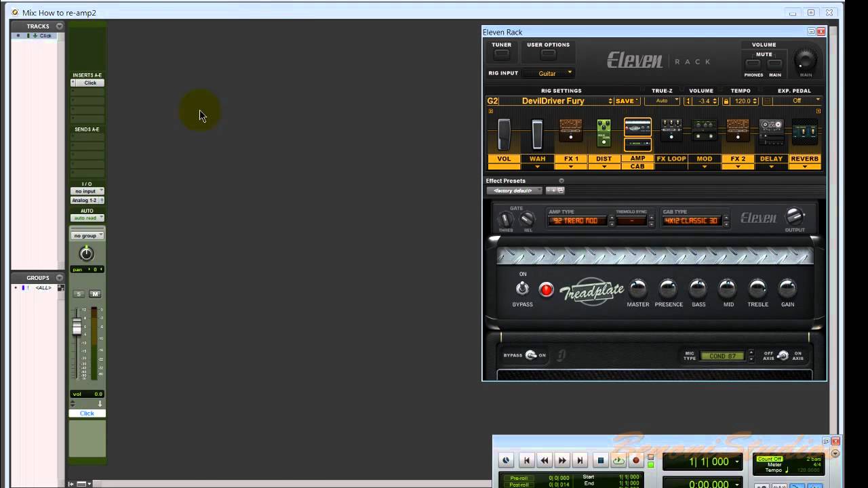The image size is (868, 488).
Task: Click the online status transport button
Action: [x=506, y=460]
